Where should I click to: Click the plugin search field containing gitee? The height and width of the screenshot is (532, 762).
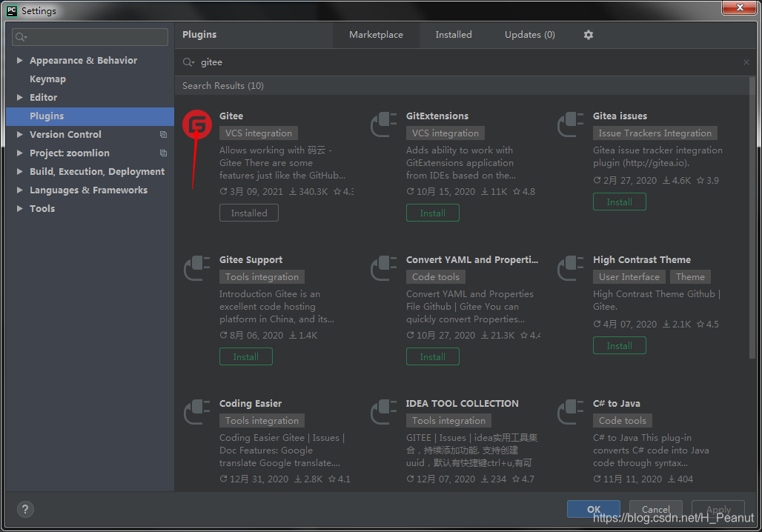click(x=465, y=62)
